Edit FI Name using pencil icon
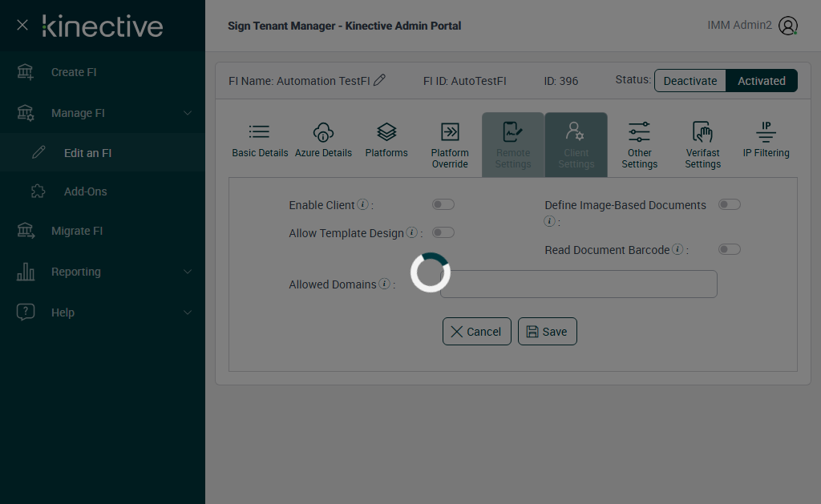This screenshot has width=821, height=504. coord(379,80)
